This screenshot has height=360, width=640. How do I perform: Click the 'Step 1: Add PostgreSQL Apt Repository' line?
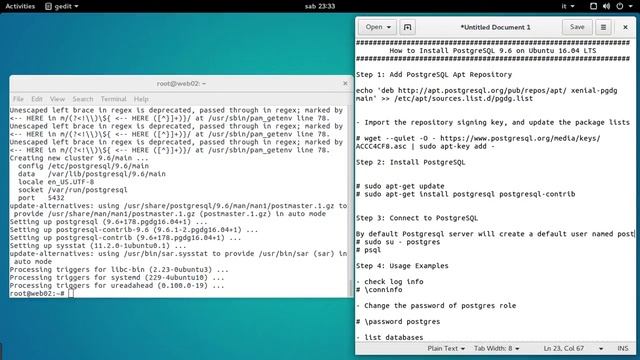point(434,75)
